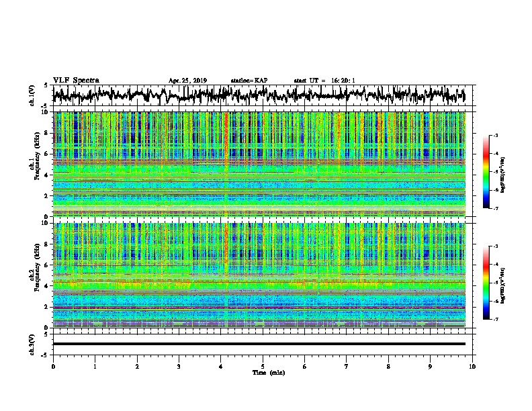Select the "start UT = 16:20:1" text
Screen dimensions: 532x411
(324, 81)
